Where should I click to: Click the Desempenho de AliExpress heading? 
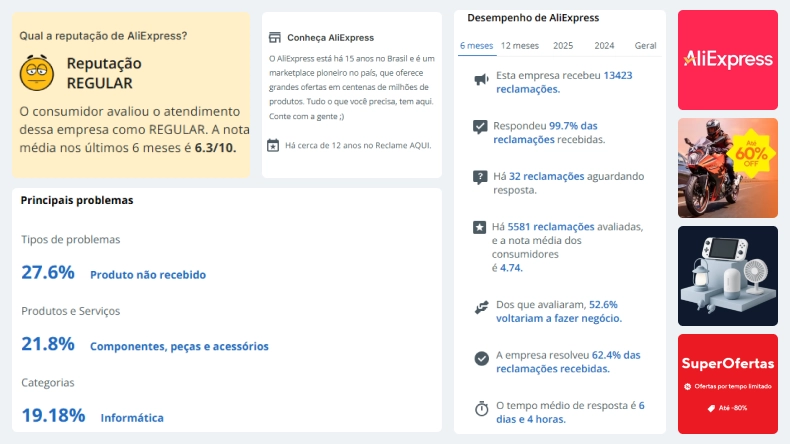(x=533, y=18)
